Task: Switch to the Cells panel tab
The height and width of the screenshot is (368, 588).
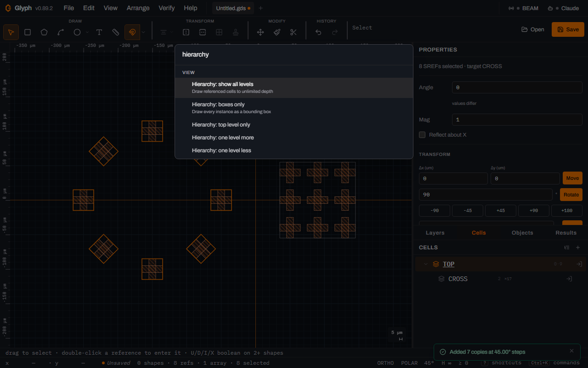Action: pyautogui.click(x=479, y=233)
